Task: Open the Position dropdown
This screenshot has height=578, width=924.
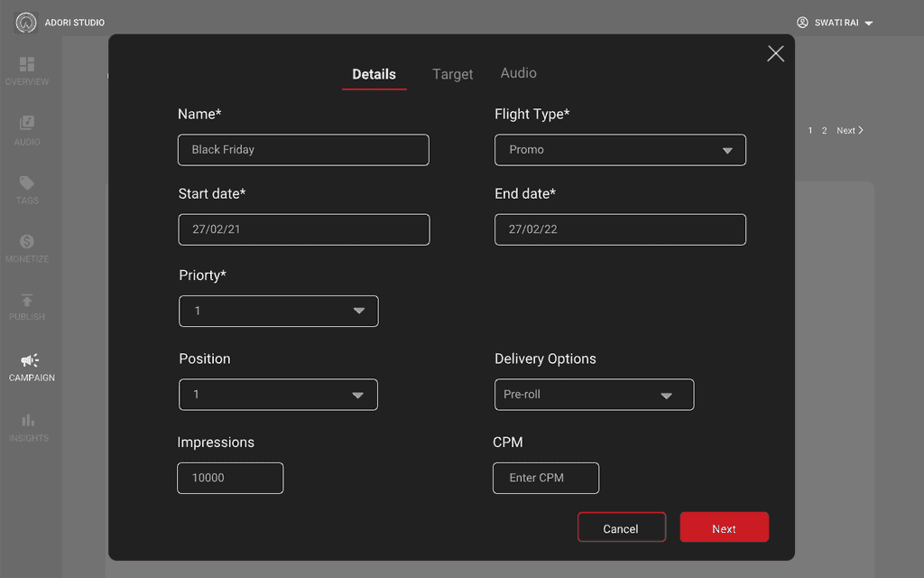Action: pyautogui.click(x=278, y=395)
